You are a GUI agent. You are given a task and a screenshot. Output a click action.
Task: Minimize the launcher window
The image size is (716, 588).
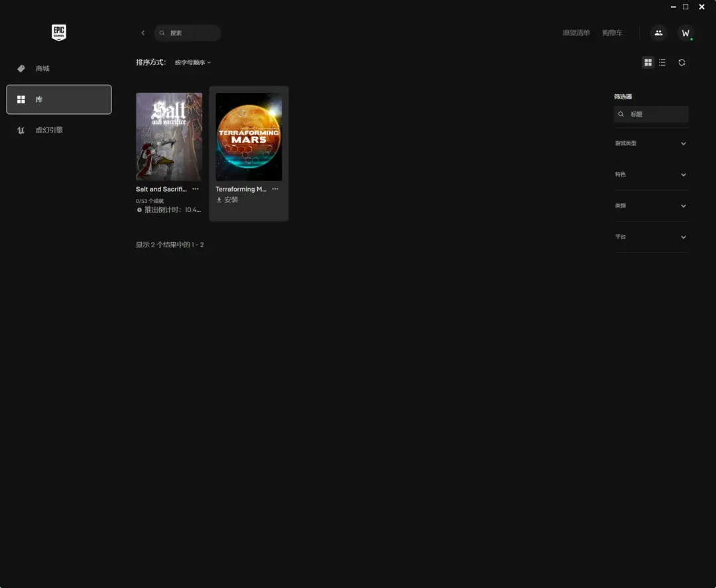coord(673,7)
